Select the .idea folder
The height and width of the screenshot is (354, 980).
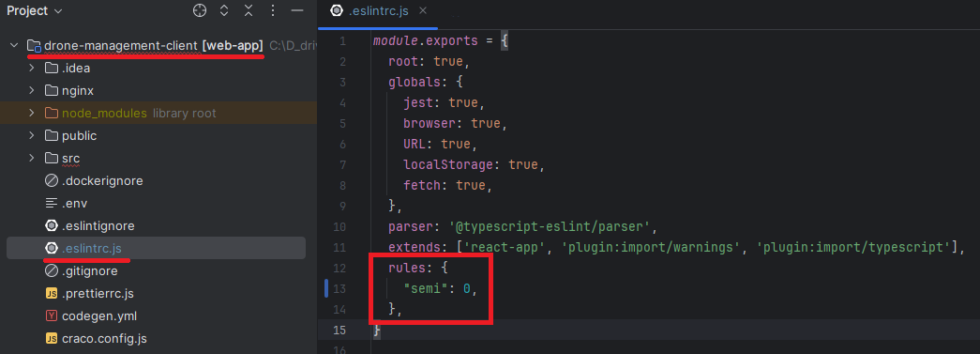(x=76, y=69)
